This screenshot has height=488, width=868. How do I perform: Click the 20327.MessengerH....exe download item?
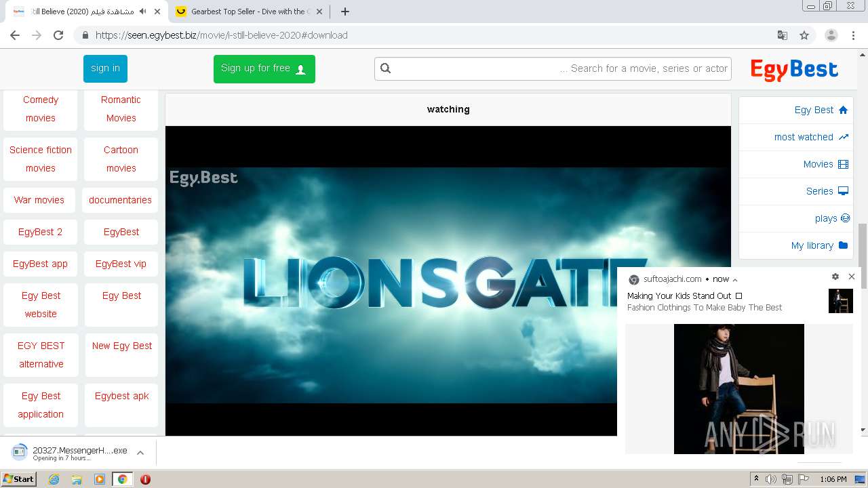point(71,453)
